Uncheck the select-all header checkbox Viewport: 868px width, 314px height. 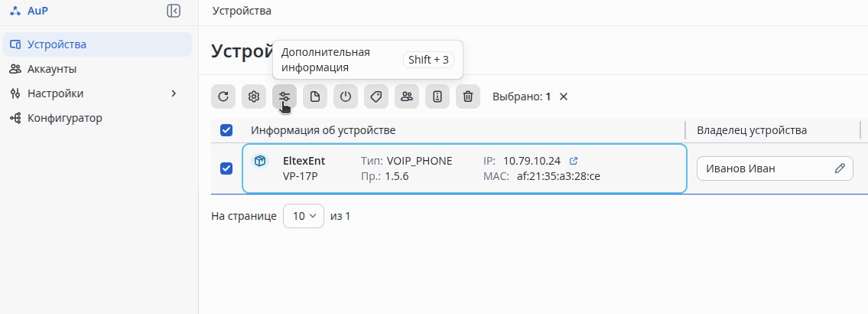[226, 130]
